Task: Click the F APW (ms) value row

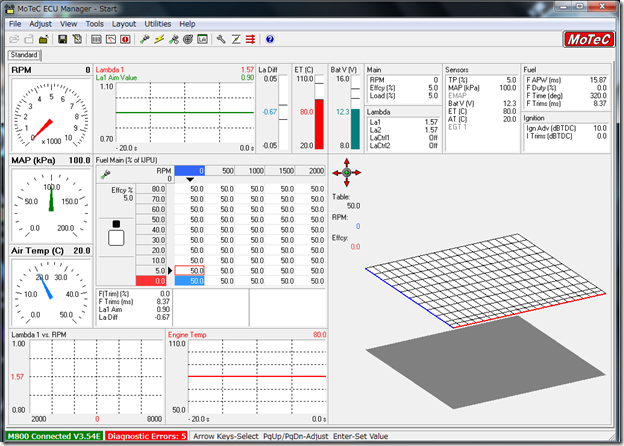Action: (x=566, y=80)
